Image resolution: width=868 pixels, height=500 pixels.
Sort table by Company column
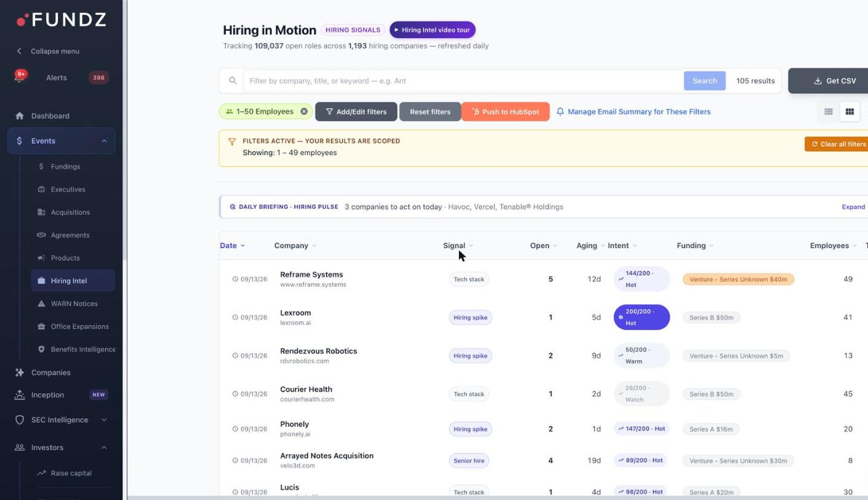coord(295,246)
